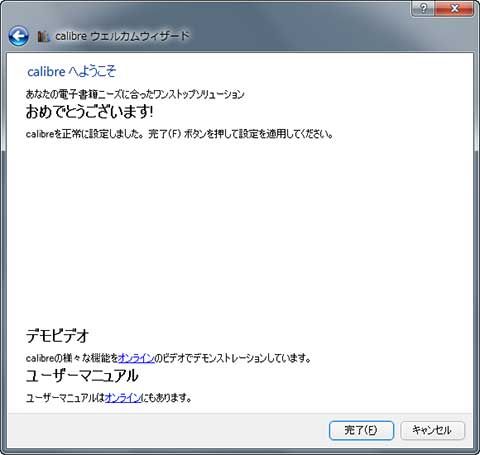The width and height of the screenshot is (480, 455).
Task: Close the wizard window with X
Action: pos(454,8)
